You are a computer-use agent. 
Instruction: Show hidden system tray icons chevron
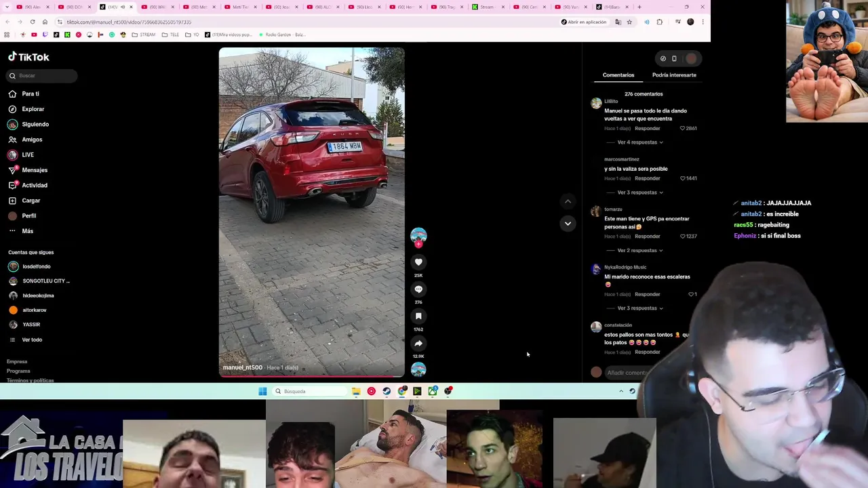click(x=620, y=391)
